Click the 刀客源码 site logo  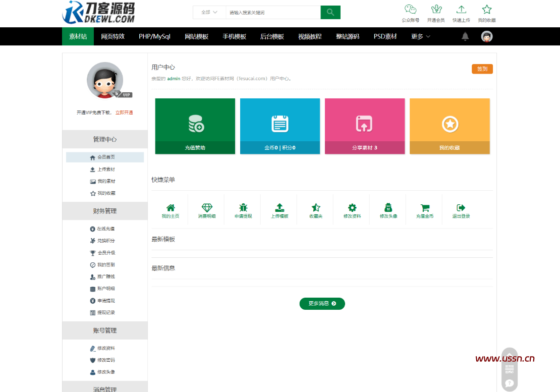(x=98, y=13)
